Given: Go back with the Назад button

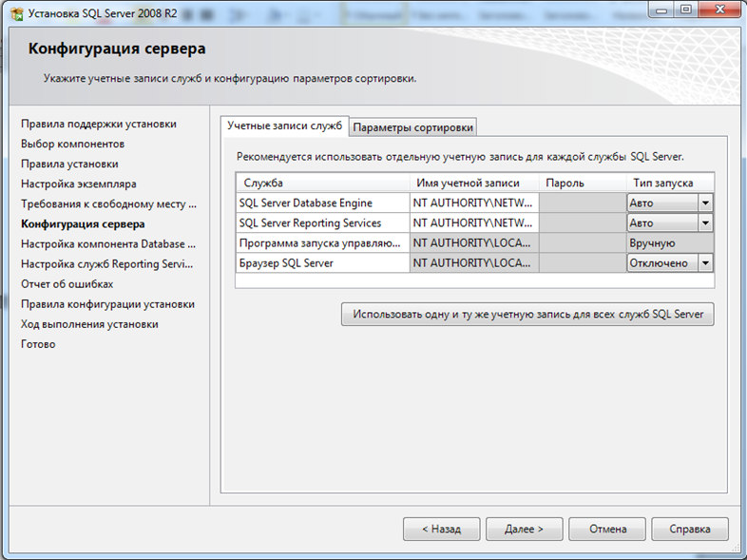Looking at the screenshot, I should 442,529.
